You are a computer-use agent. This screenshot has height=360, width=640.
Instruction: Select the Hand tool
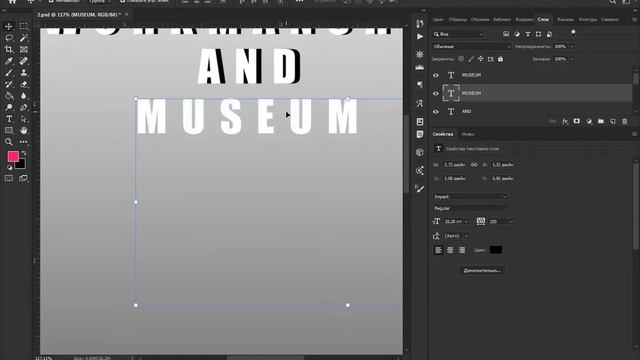[x=24, y=131]
